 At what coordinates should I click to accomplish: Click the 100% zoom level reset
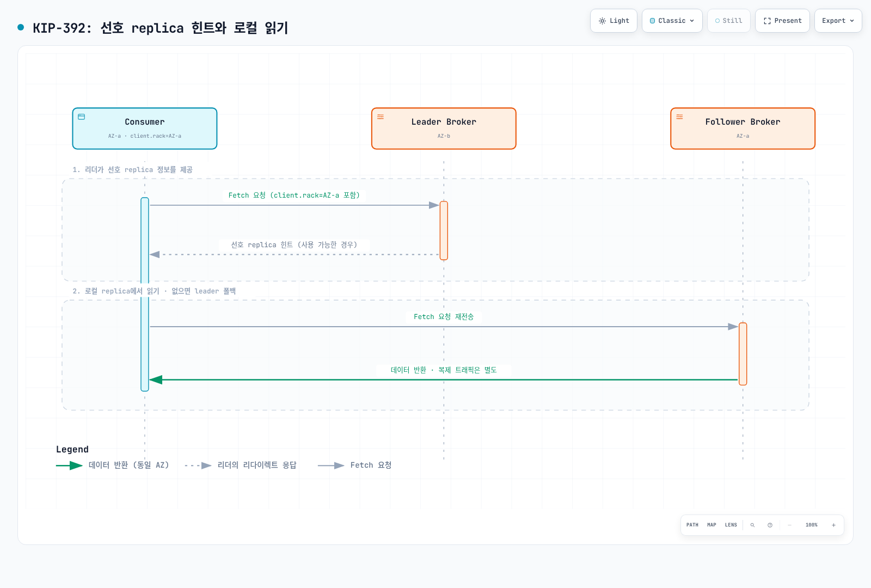pos(811,525)
